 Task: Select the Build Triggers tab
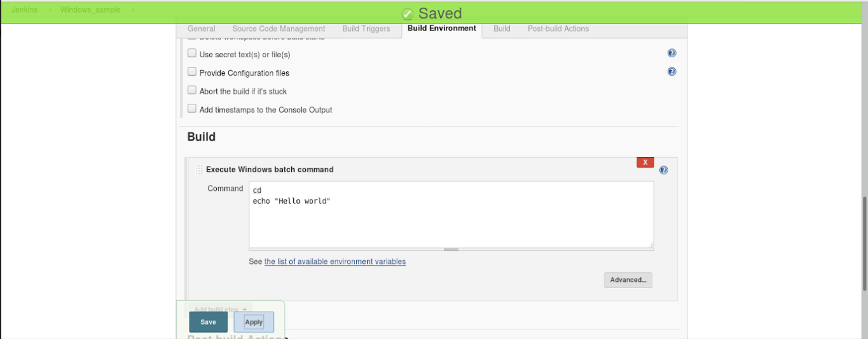(366, 29)
